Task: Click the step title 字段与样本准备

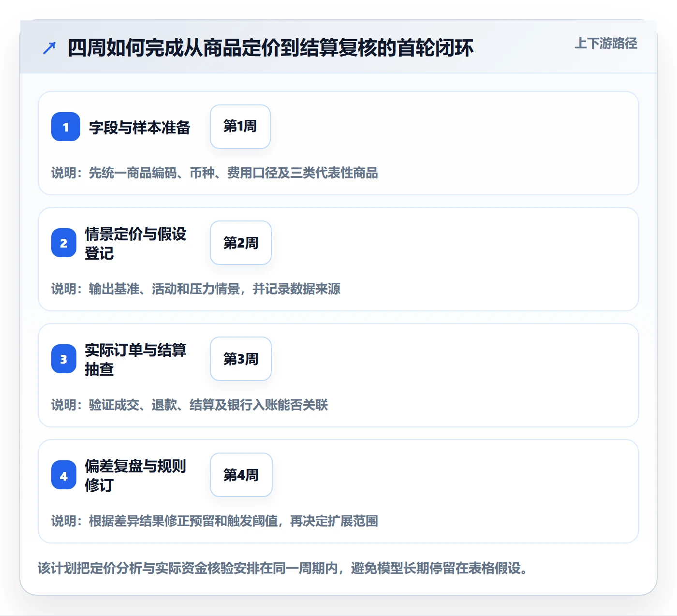Action: click(x=140, y=127)
